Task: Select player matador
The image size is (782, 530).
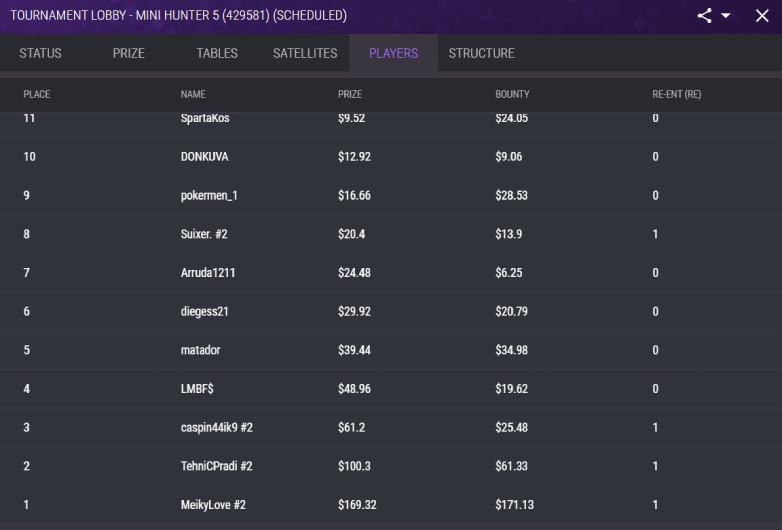Action: pos(200,350)
